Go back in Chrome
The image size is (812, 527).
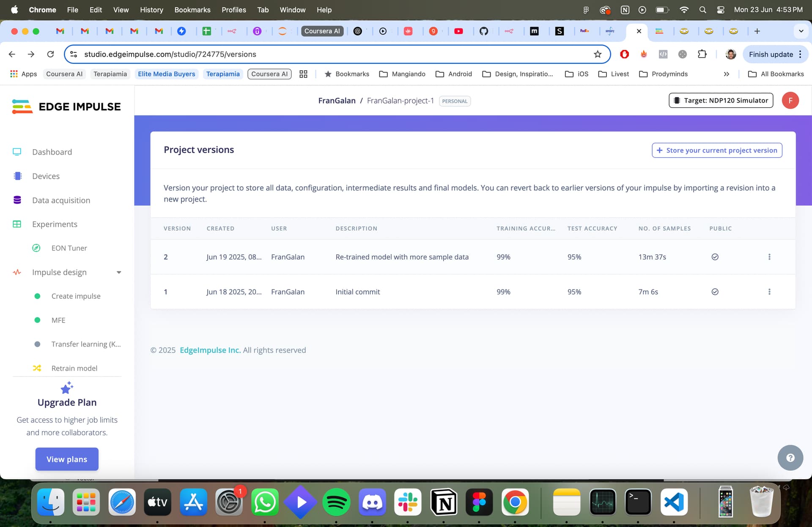pos(12,54)
